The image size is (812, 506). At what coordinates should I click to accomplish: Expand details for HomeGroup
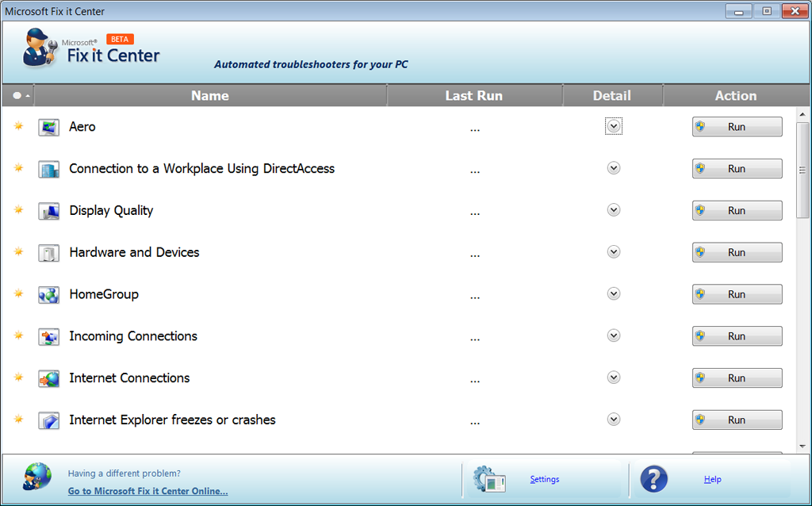point(614,294)
